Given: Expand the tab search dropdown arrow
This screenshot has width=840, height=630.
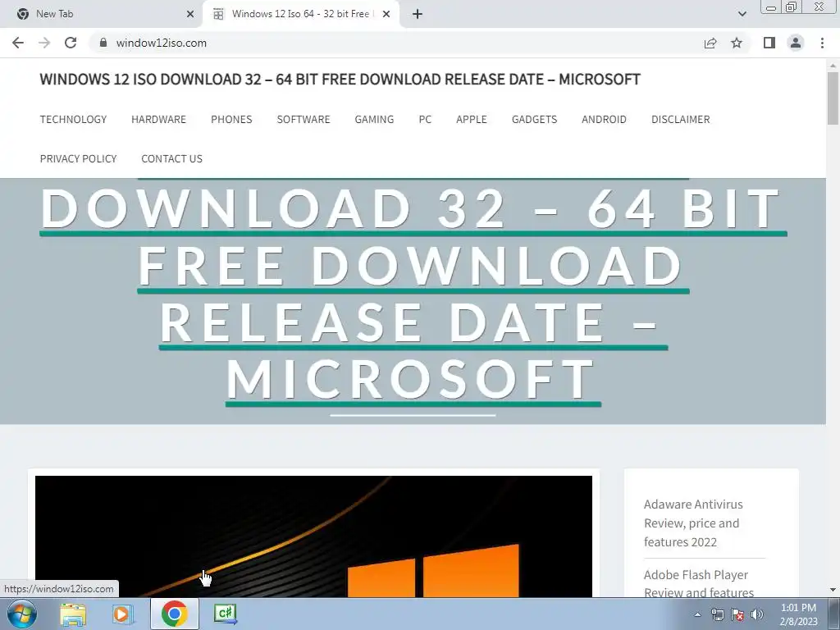Looking at the screenshot, I should tap(742, 15).
